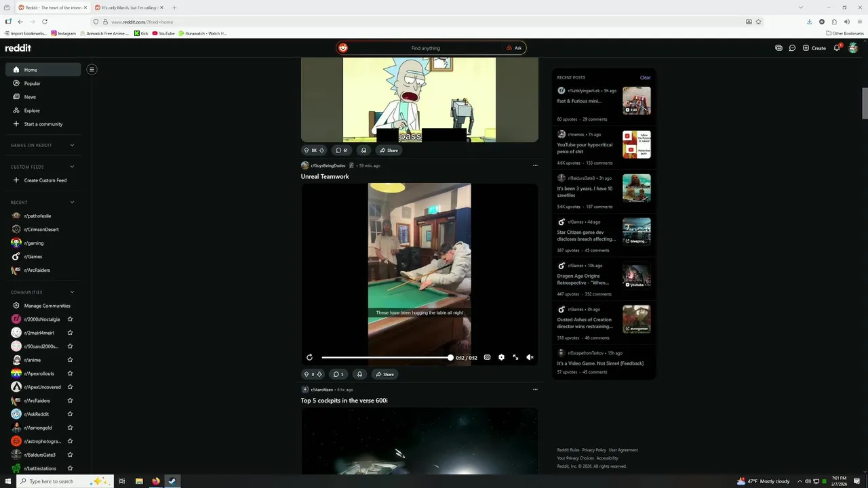This screenshot has width=868, height=488.
Task: Downvote the Rick and Morty post
Action: [321, 150]
